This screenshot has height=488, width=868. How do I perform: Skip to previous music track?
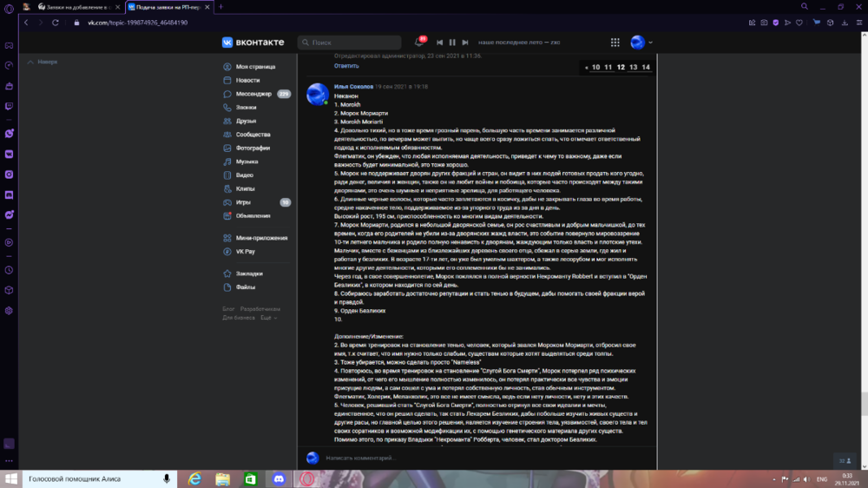[439, 42]
